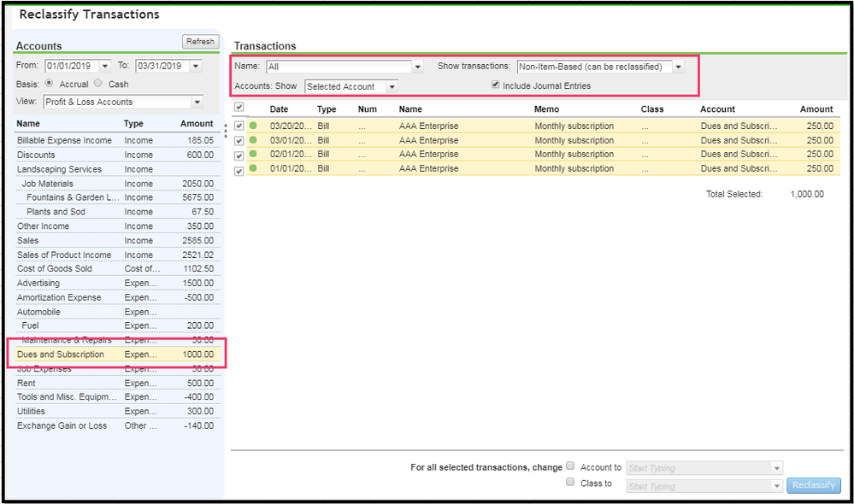This screenshot has width=854, height=504.
Task: Expand the View Profit & Loss Accounts dropdown
Action: click(197, 102)
